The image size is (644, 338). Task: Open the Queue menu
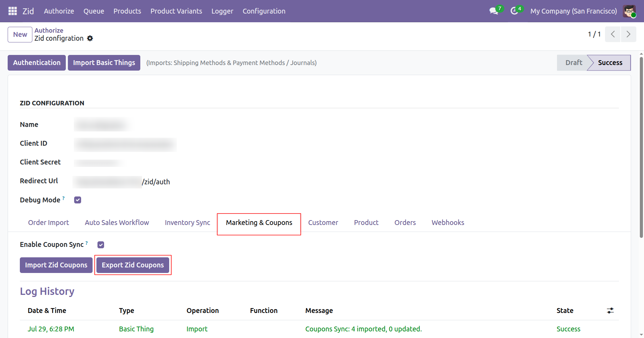click(94, 11)
